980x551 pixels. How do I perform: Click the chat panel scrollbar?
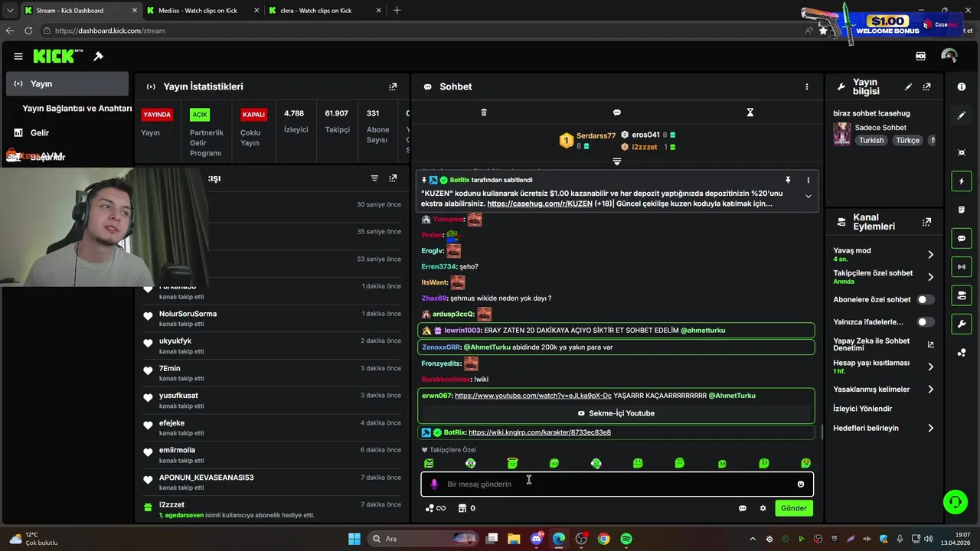pyautogui.click(x=822, y=433)
